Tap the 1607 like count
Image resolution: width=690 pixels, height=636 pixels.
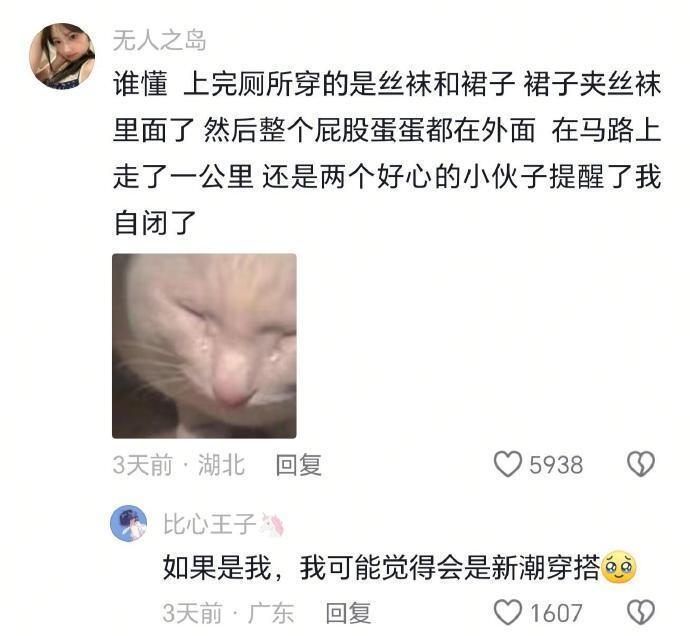tap(556, 613)
